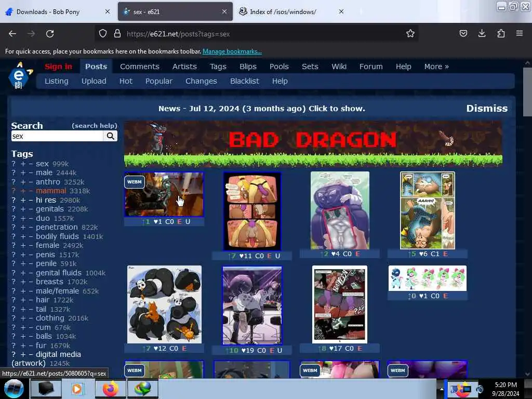Screen dimensions: 532x399
Task: Open the Manage bookmarks... link
Action: click(x=232, y=51)
